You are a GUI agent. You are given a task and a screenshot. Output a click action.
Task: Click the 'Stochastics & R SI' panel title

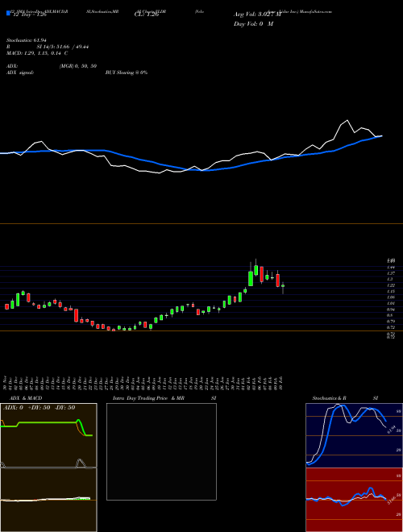click(345, 398)
